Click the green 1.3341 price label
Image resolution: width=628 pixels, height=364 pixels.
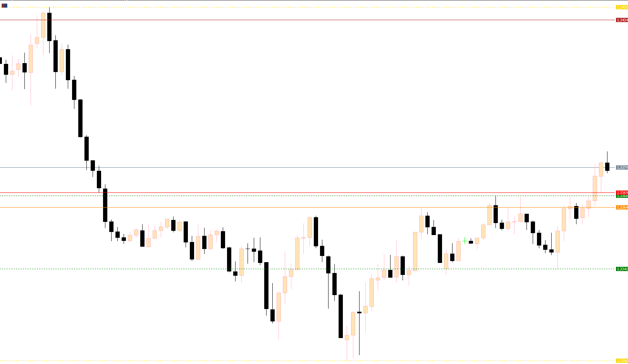pos(621,269)
